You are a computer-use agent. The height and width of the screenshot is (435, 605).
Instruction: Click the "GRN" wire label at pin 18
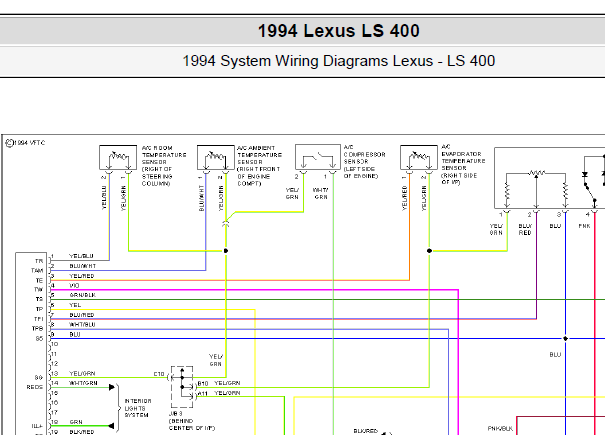[76, 422]
